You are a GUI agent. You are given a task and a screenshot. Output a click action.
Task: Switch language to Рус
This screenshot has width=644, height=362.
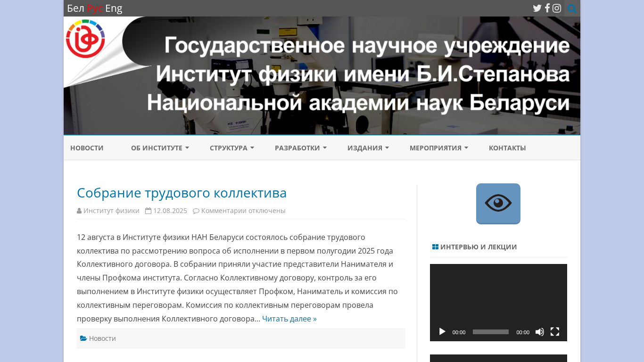(95, 8)
